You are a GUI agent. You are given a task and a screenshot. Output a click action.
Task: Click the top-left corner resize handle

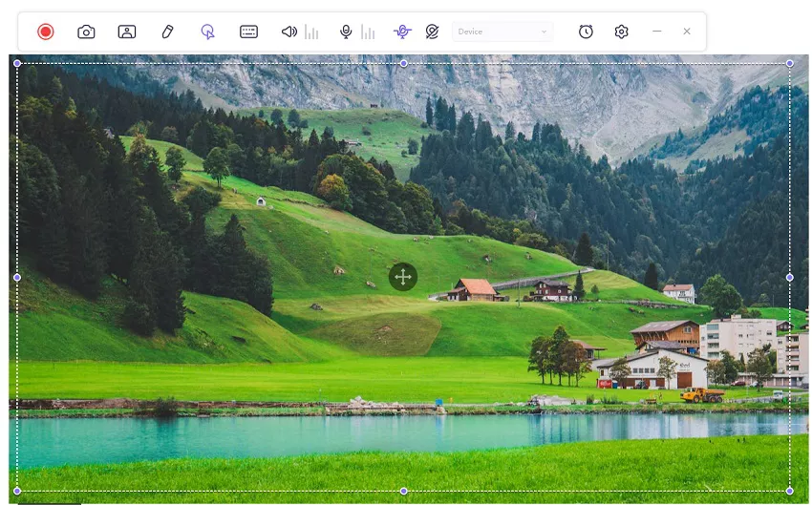tap(17, 63)
